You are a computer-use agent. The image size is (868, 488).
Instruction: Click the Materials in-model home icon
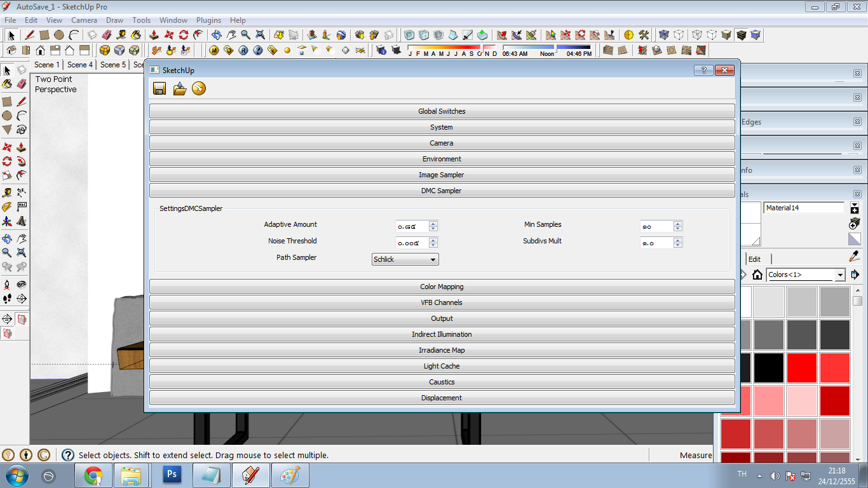(757, 274)
